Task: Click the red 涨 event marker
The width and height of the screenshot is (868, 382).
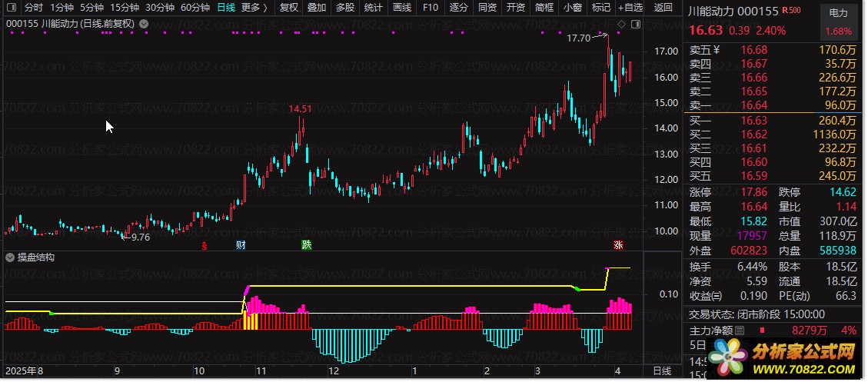Action: (618, 245)
